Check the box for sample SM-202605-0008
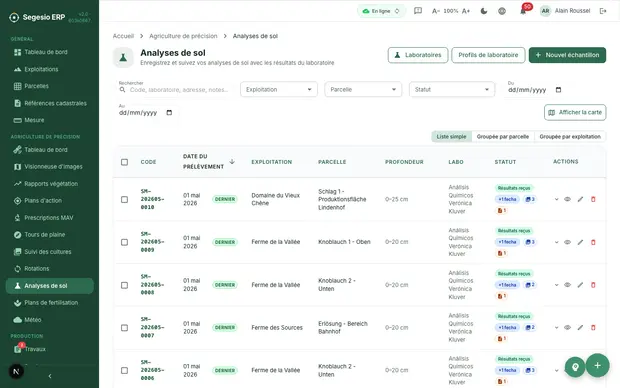Viewport: 620px width, 388px height. tap(125, 285)
